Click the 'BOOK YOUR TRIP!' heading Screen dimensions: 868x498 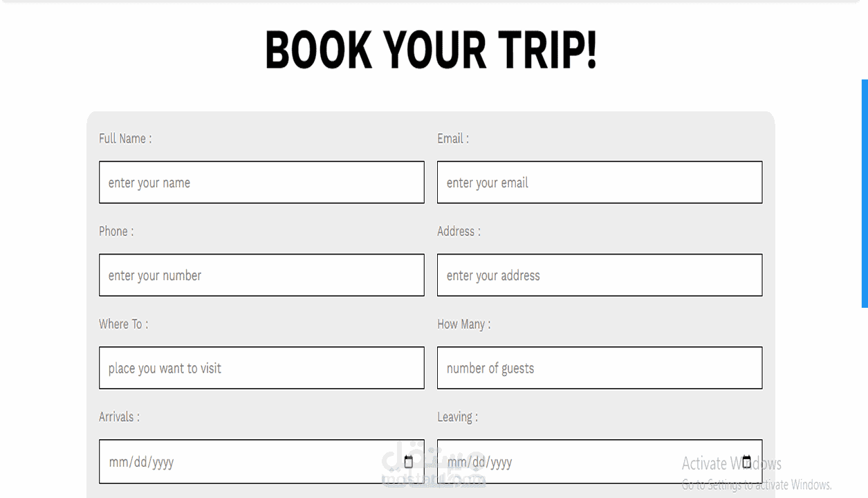pos(431,50)
